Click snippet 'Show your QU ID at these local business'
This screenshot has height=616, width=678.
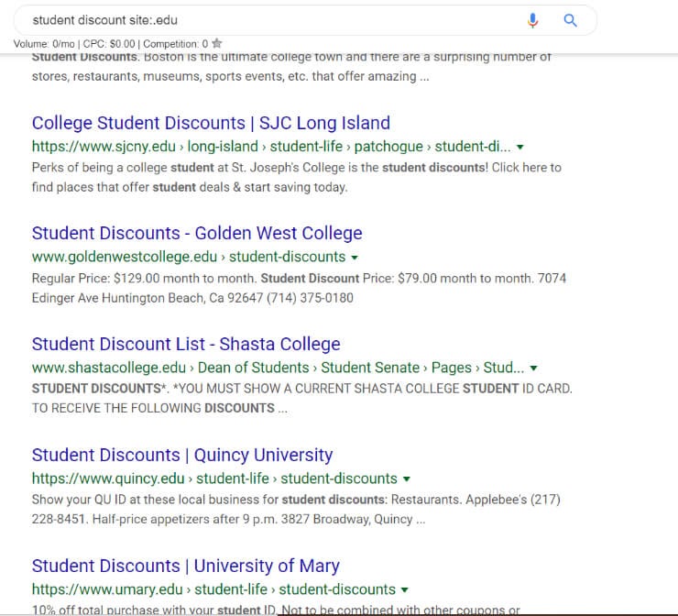tap(296, 500)
